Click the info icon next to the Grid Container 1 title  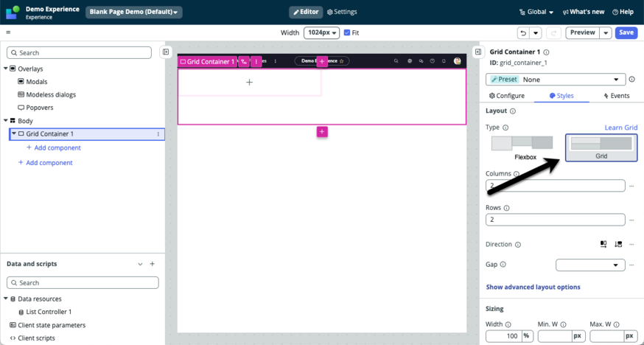[546, 52]
